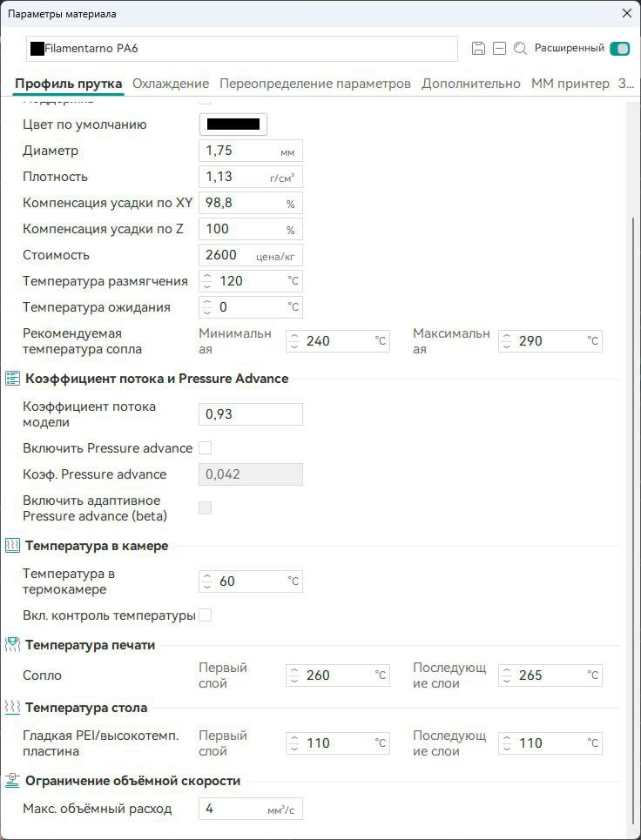Go to the Дополнительно tab
Screen dimensions: 641x840
pos(471,84)
